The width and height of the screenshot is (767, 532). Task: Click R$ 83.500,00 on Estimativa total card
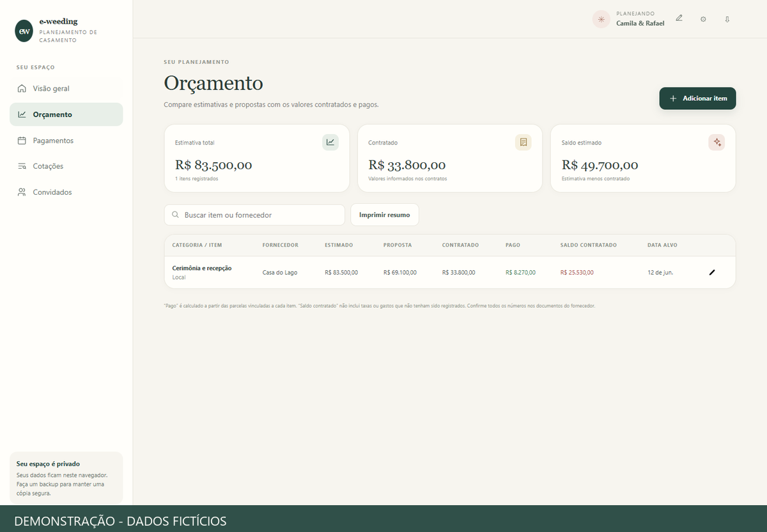click(x=213, y=165)
